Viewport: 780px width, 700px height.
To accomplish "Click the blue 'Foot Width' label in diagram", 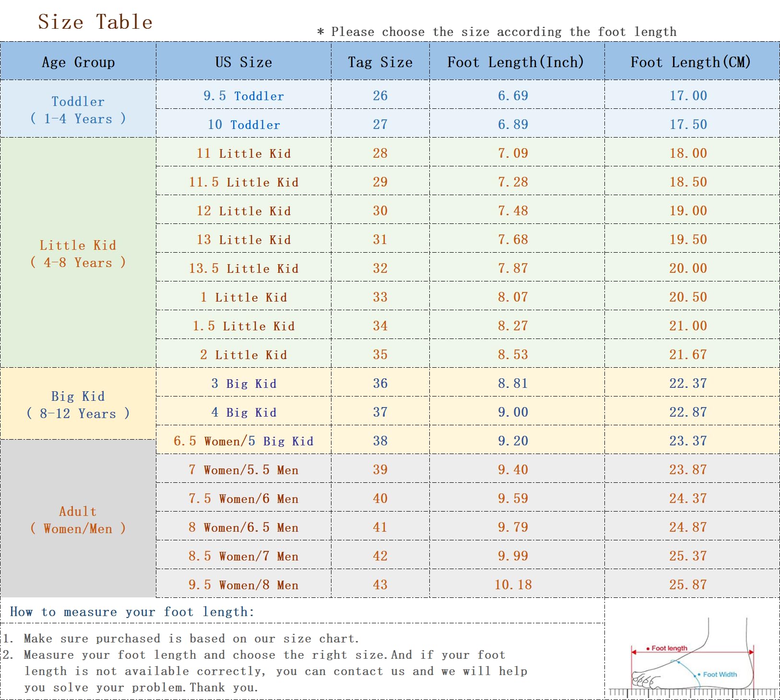I will (x=720, y=674).
